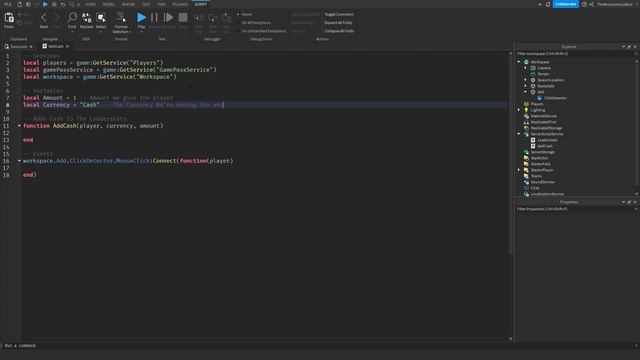Click the Step Into debugger icon
The height and width of the screenshot is (360, 640).
coord(199,18)
